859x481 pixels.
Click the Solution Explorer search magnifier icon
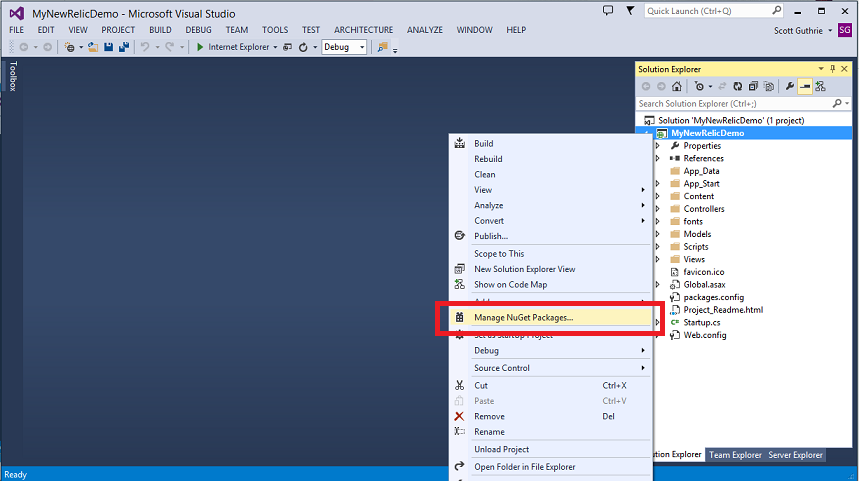837,104
